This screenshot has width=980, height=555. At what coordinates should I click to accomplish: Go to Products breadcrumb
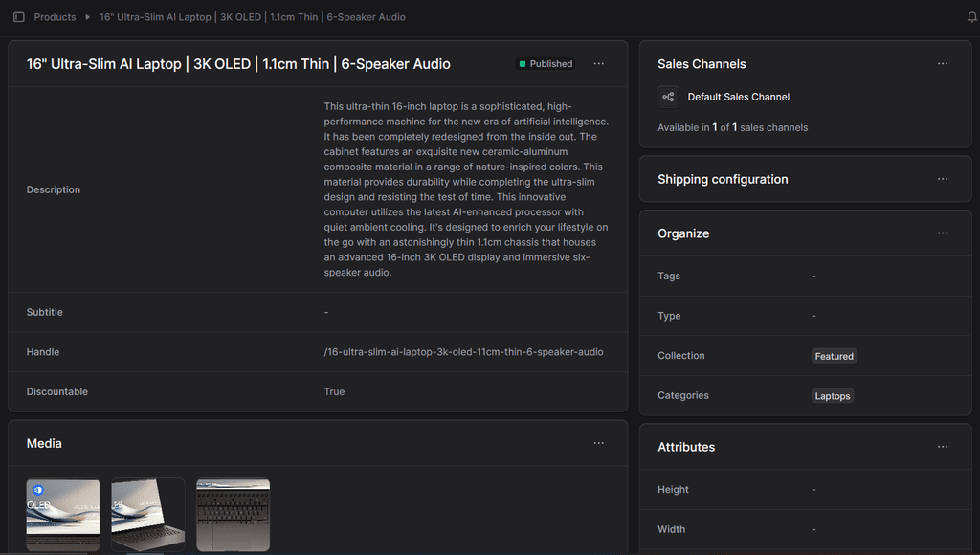click(55, 17)
